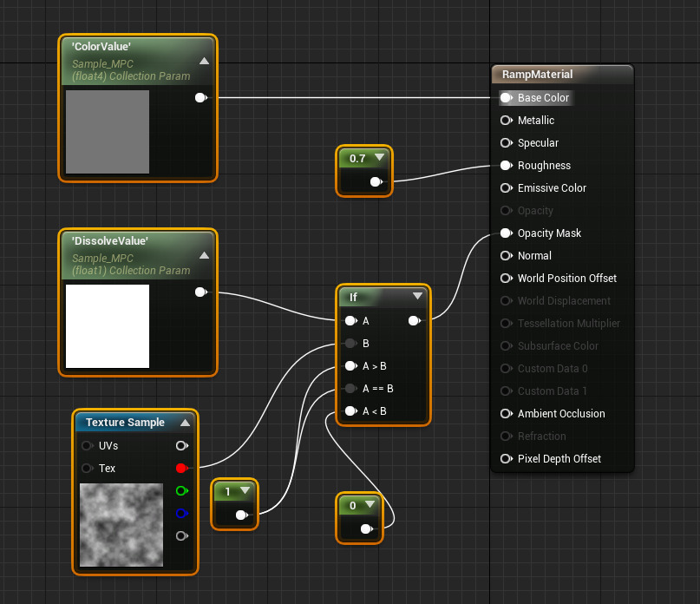Click the noise texture thumbnail preview
700x604 pixels.
click(121, 525)
